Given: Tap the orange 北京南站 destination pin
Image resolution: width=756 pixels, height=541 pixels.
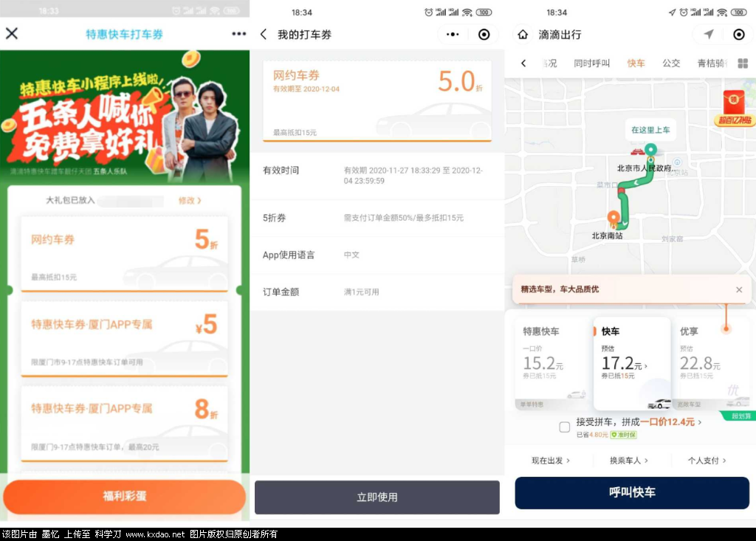Looking at the screenshot, I should tap(614, 218).
